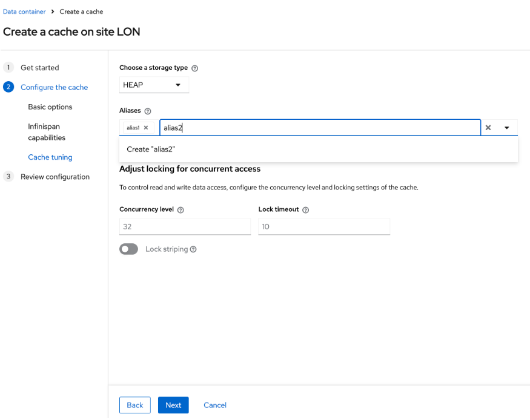Open the HEAP storage type dropdown

tap(154, 85)
